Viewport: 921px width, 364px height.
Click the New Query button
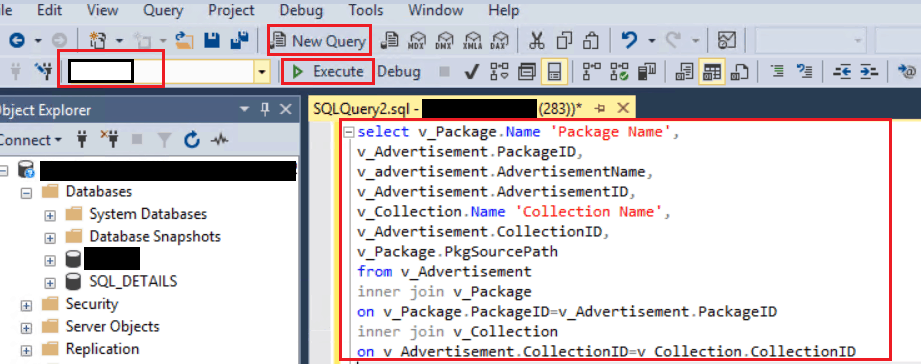(x=319, y=41)
